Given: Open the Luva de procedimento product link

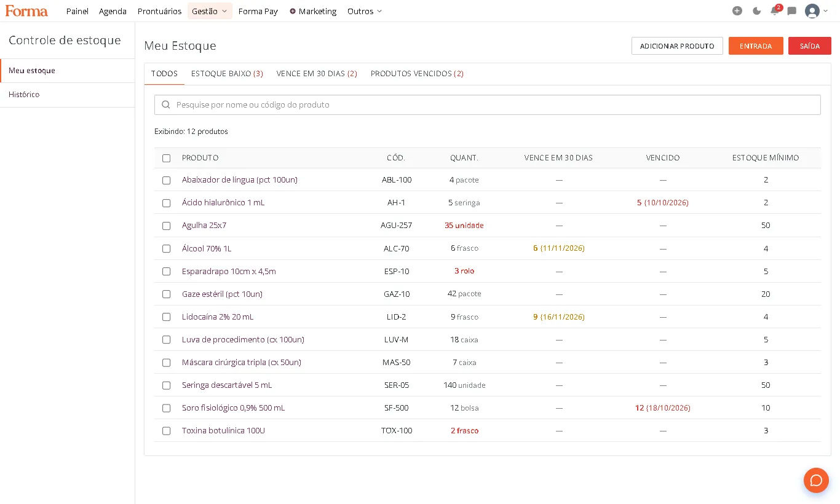Looking at the screenshot, I should point(243,340).
